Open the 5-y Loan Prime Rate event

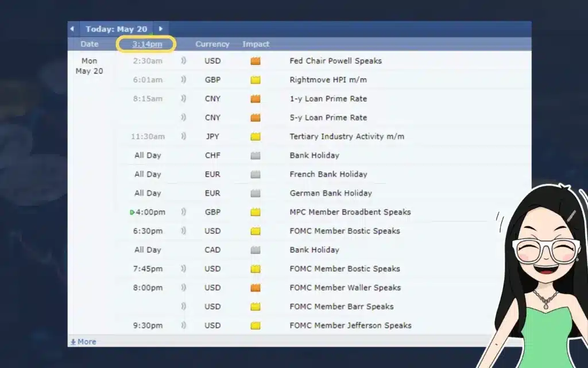328,117
